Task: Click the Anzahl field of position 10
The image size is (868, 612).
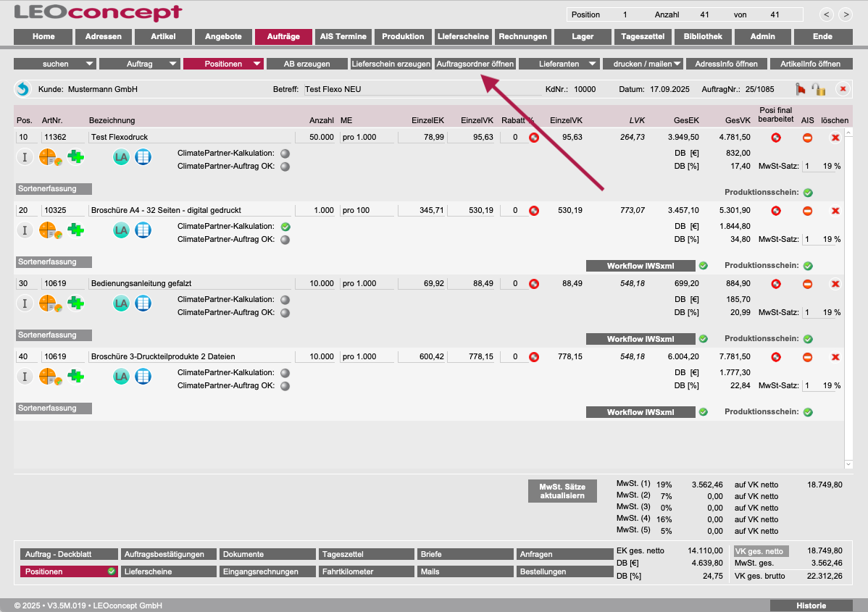Action: coord(315,137)
